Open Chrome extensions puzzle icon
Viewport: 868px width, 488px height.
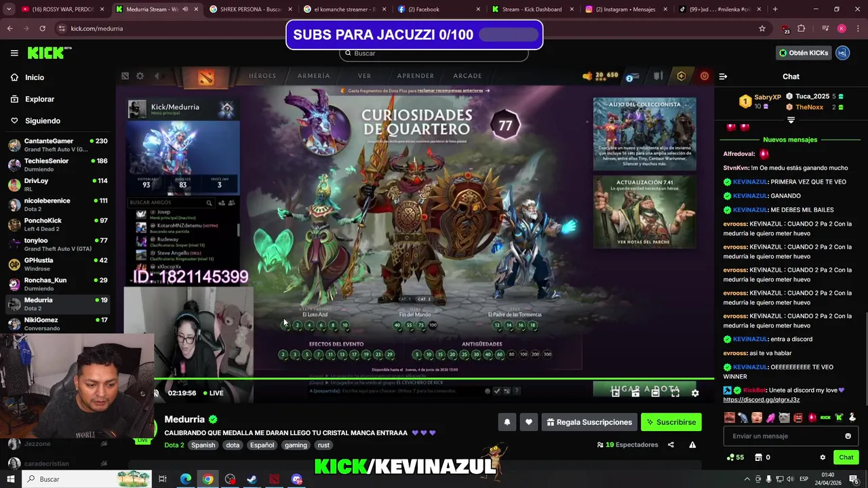[x=802, y=28]
